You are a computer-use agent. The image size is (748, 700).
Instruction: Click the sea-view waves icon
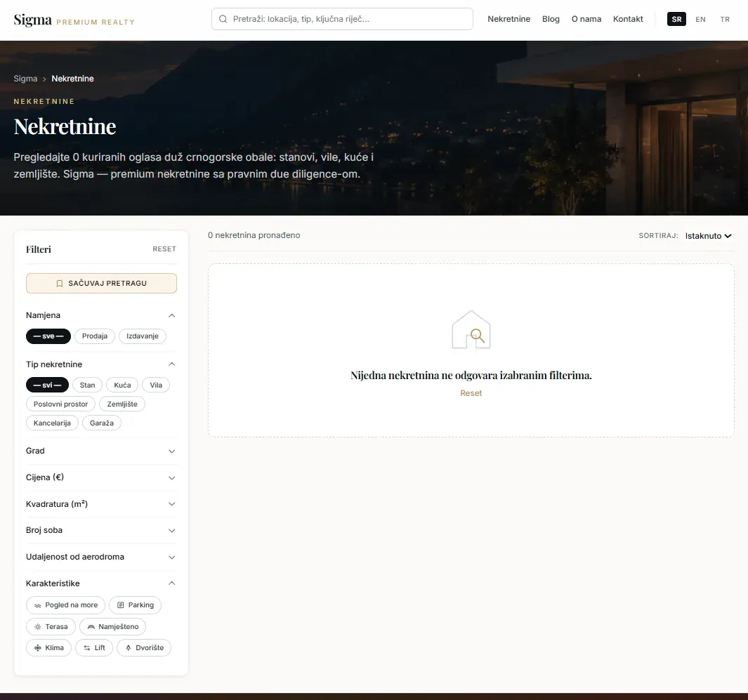click(x=38, y=605)
